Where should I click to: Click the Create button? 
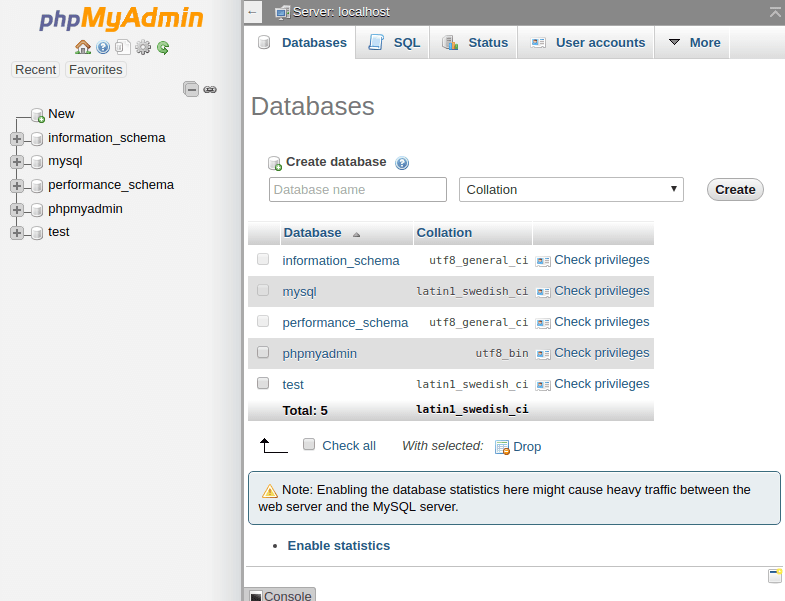coord(735,190)
